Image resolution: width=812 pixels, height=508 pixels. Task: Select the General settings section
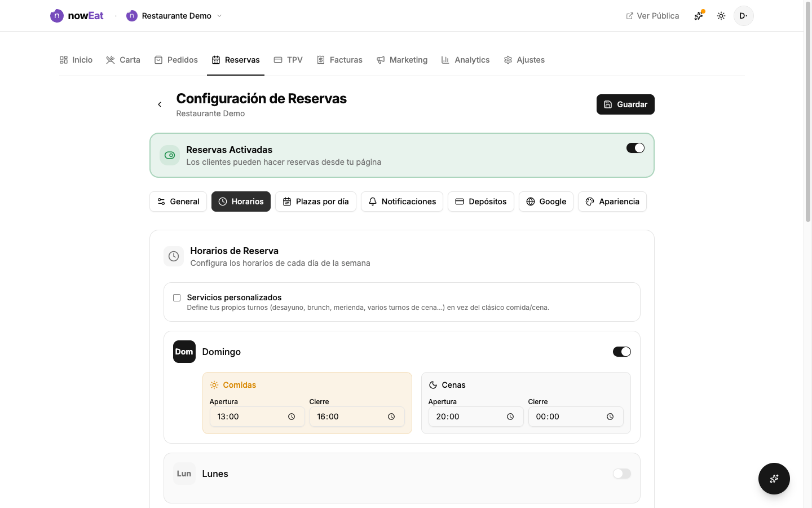point(178,202)
